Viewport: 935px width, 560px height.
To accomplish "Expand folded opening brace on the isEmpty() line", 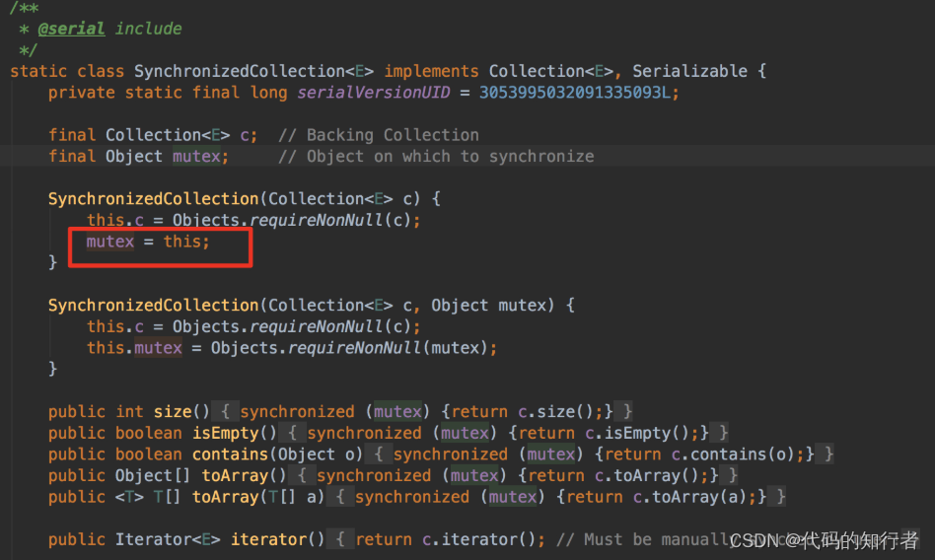I will 292,433.
